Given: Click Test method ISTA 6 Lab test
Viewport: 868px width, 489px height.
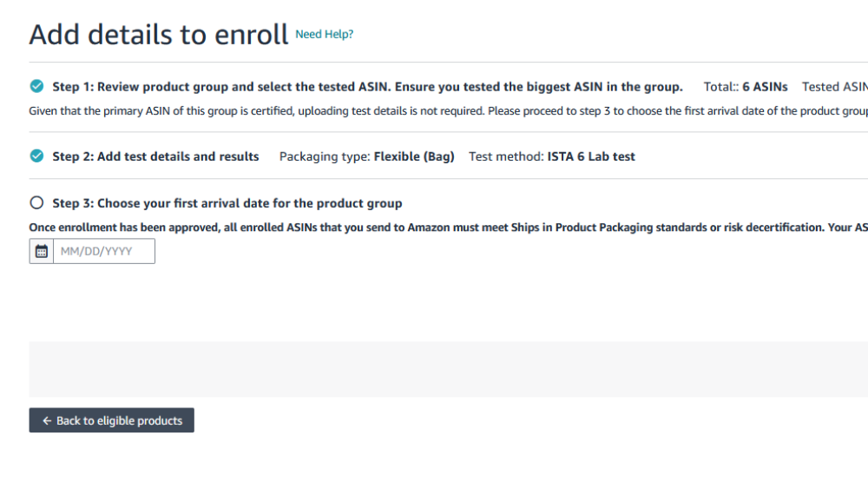Looking at the screenshot, I should pyautogui.click(x=552, y=157).
